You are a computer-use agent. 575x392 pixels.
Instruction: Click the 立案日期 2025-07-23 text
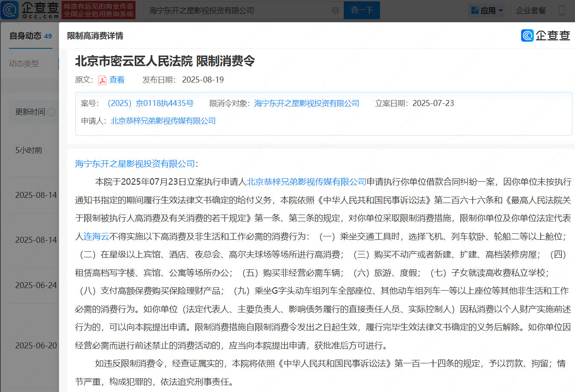coord(414,103)
